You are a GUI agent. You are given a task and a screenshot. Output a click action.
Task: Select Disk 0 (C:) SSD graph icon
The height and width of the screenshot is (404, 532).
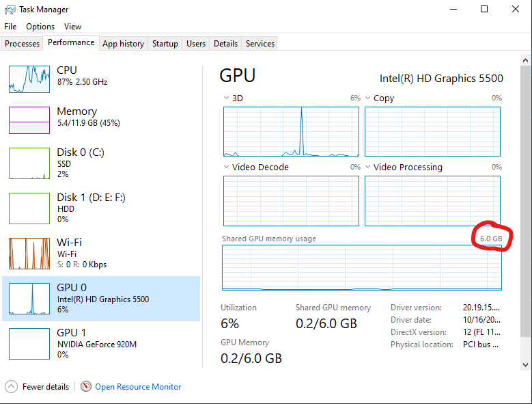pyautogui.click(x=29, y=163)
